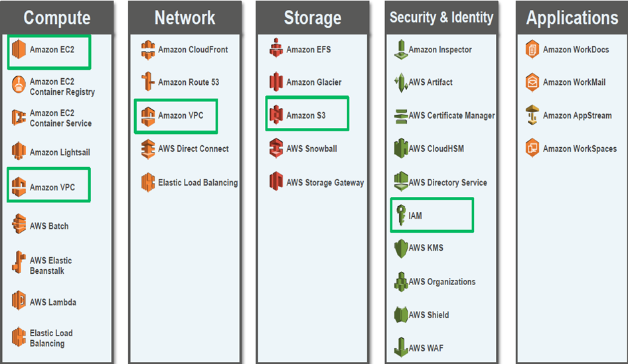Image resolution: width=628 pixels, height=364 pixels.
Task: Open the Amazon Glacier icon
Action: click(x=276, y=82)
